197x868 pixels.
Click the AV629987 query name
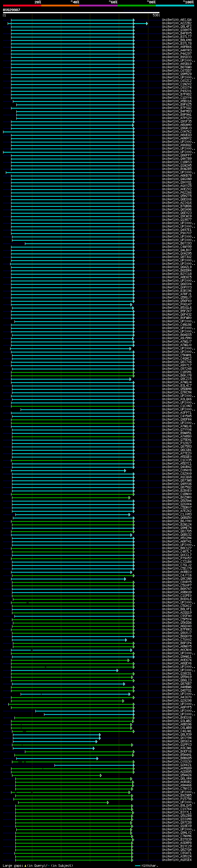click(11, 10)
